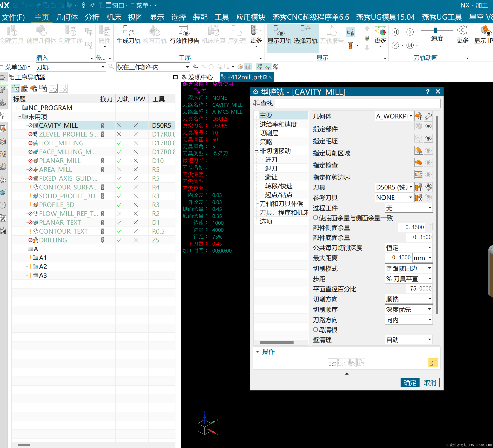Click the generate icon under 操作 section

pyautogui.click(x=332, y=362)
